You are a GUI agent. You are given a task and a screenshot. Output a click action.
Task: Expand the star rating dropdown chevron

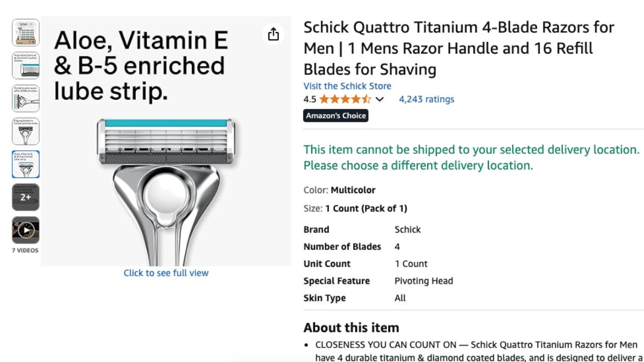pos(379,99)
